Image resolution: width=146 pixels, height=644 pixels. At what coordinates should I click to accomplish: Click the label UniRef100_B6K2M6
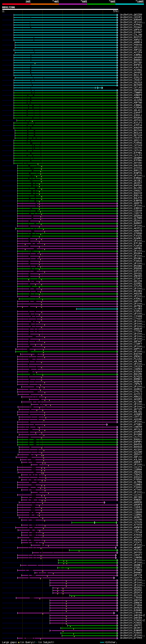point(131,374)
